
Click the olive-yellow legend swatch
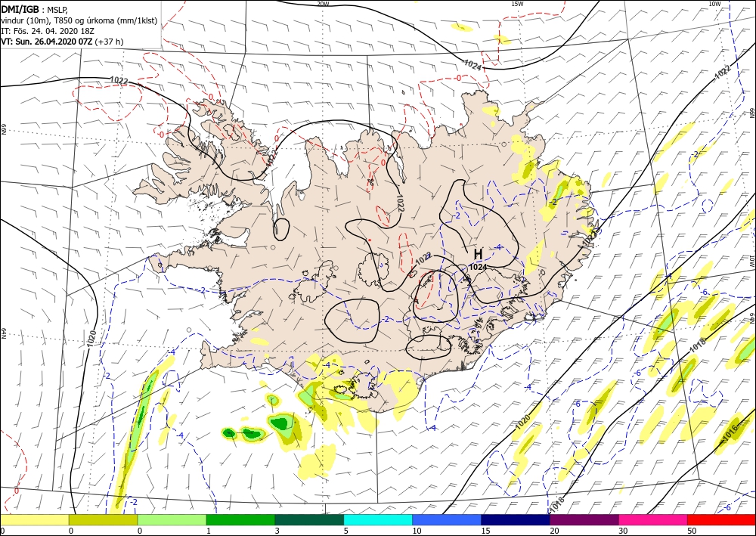(x=103, y=520)
